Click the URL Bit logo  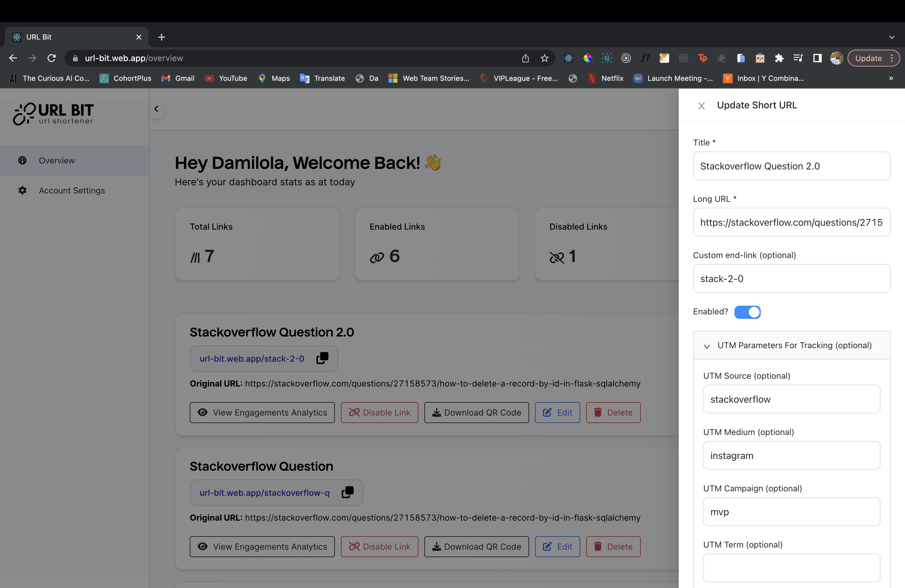(x=53, y=113)
